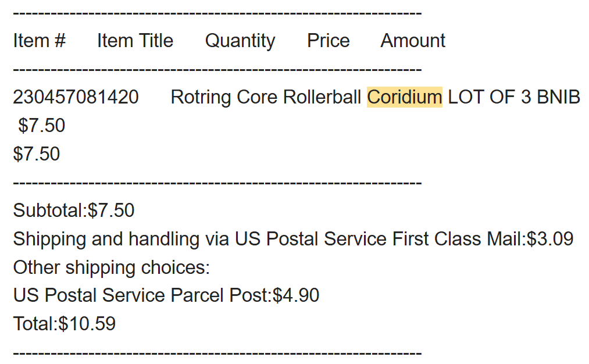
Task: Click the $4.90 Parcel Post price
Action: coord(296,295)
